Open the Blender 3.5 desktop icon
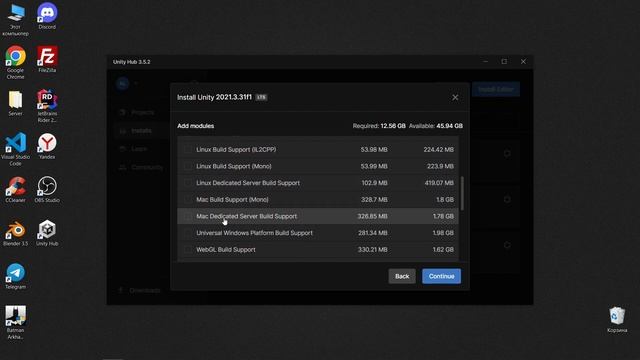This screenshot has width=640, height=360. tap(16, 233)
